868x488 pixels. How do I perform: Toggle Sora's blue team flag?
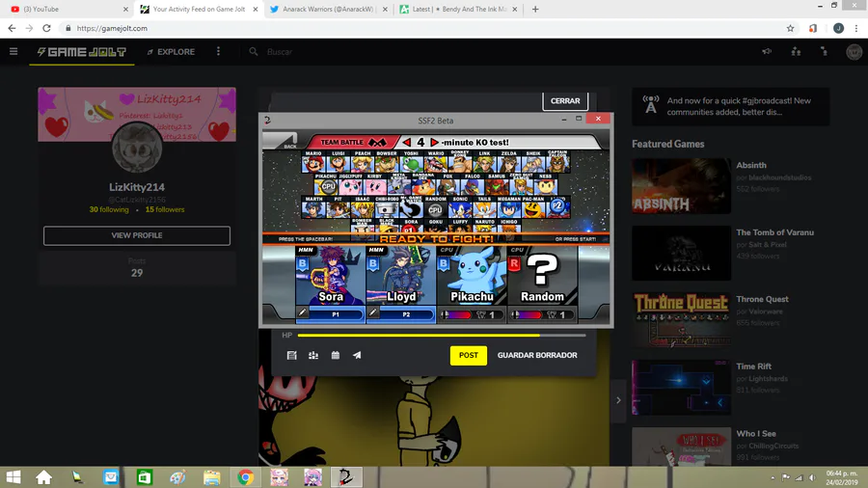pos(302,264)
